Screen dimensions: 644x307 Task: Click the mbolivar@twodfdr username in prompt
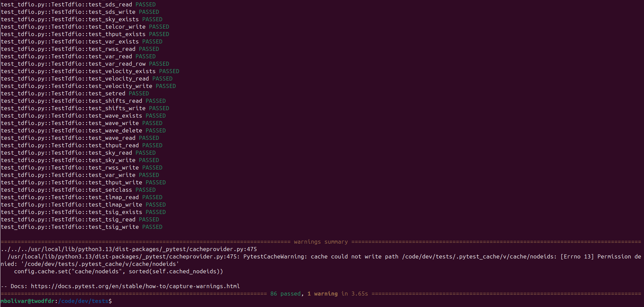[x=27, y=301]
